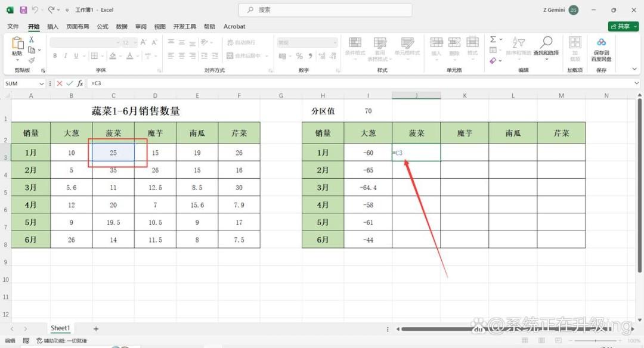Open the font color dropdown arrow
The height and width of the screenshot is (348, 644).
pyautogui.click(x=138, y=56)
